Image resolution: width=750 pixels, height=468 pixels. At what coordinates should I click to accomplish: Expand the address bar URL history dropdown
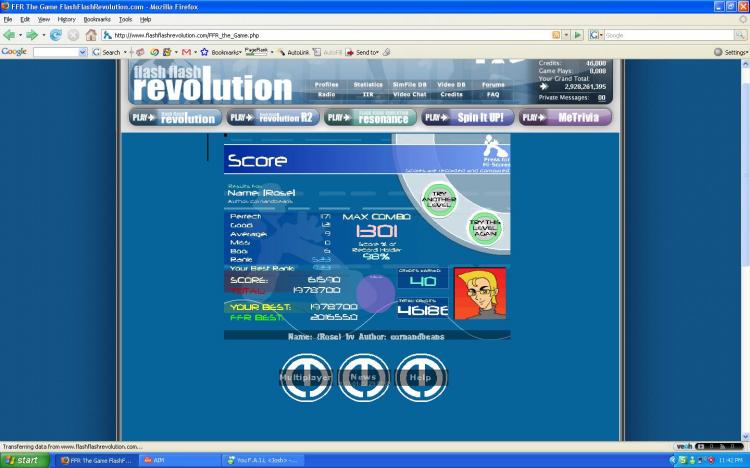(x=566, y=35)
